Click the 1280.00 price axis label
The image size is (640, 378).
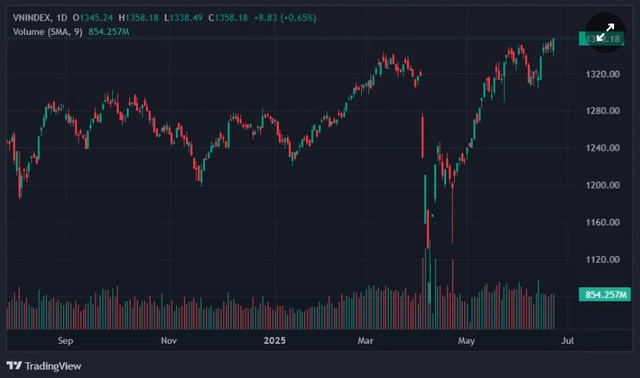point(602,111)
